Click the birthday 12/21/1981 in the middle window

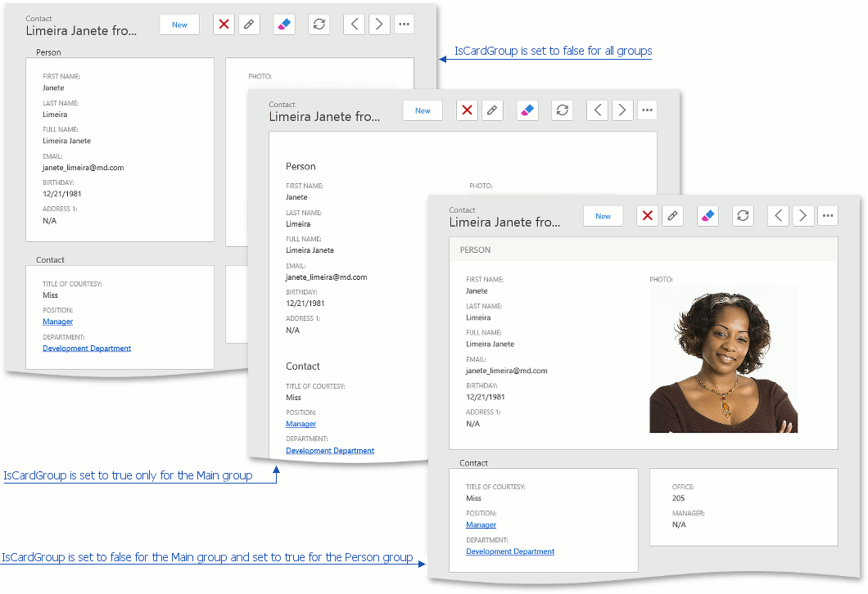pos(305,304)
